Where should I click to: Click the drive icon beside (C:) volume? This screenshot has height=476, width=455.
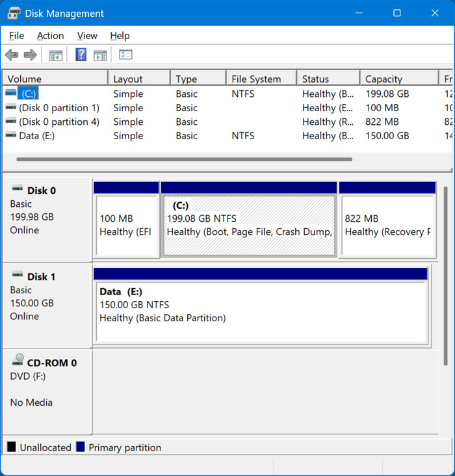tap(11, 93)
